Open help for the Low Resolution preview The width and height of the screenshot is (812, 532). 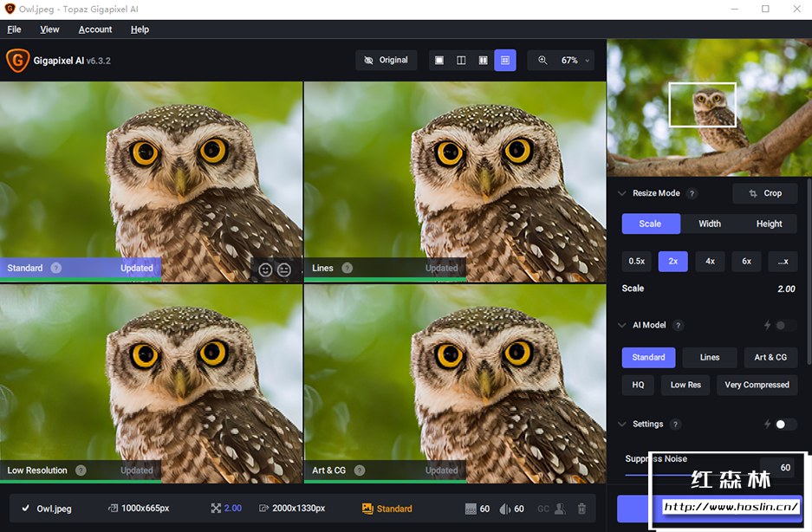click(x=81, y=470)
